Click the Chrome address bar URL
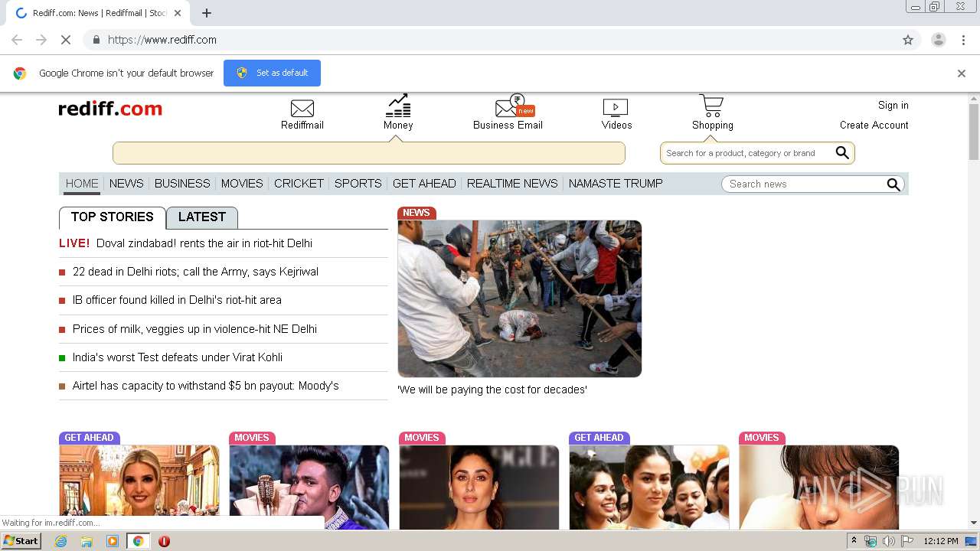980x551 pixels. pyautogui.click(x=162, y=40)
